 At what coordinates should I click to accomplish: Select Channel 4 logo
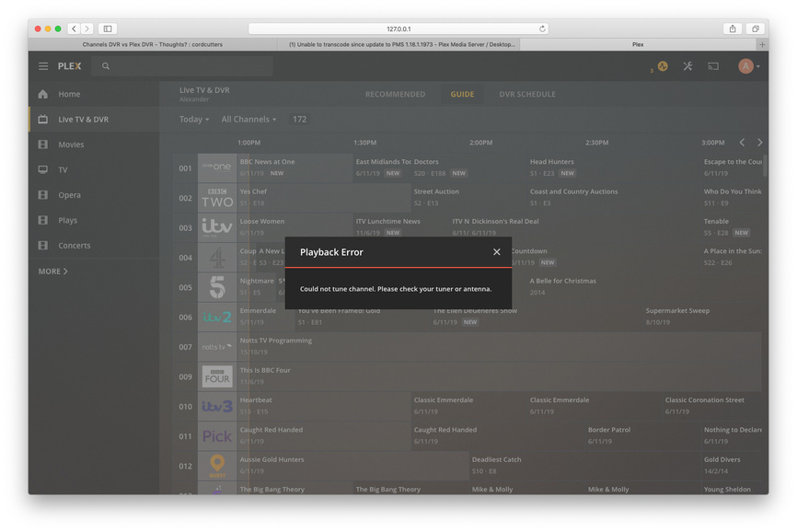[x=217, y=257]
